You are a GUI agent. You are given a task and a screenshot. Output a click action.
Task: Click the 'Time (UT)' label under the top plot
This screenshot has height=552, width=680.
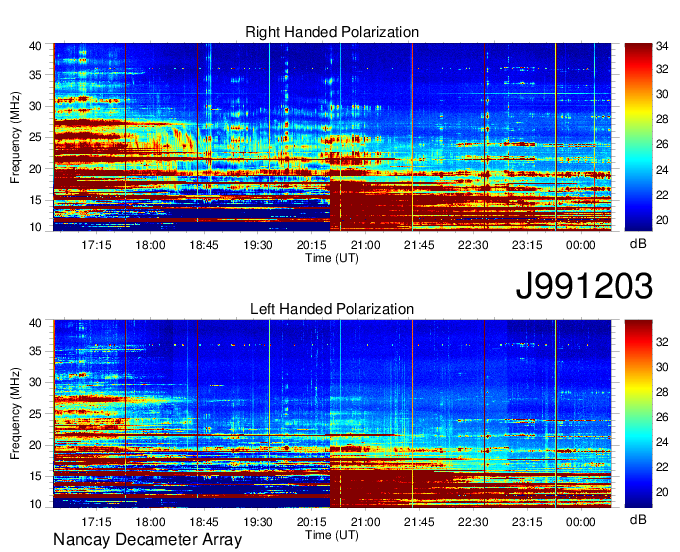click(x=332, y=258)
